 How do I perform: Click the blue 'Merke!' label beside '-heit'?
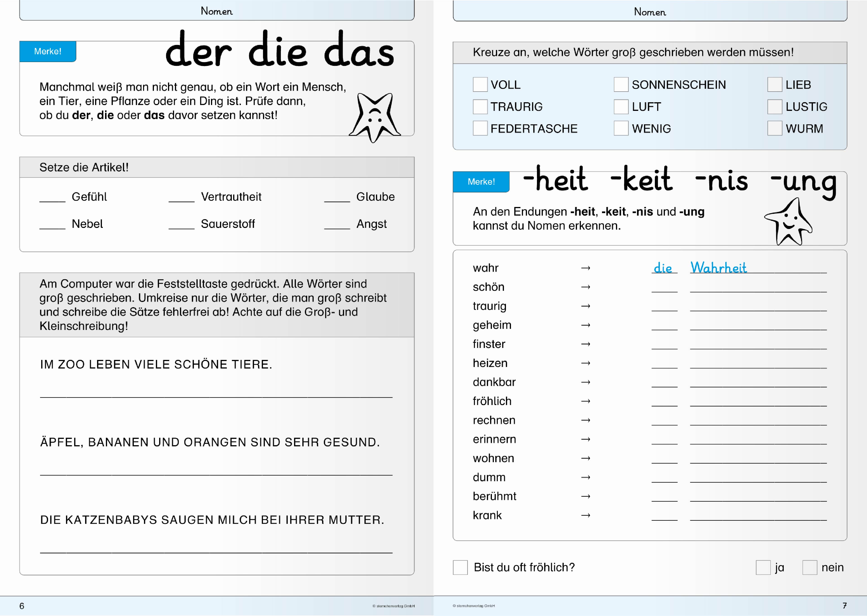(x=481, y=182)
